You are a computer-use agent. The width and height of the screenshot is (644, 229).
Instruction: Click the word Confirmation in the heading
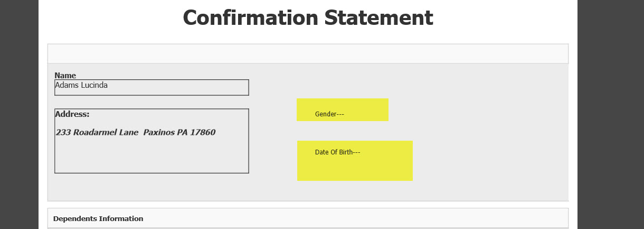tap(250, 17)
